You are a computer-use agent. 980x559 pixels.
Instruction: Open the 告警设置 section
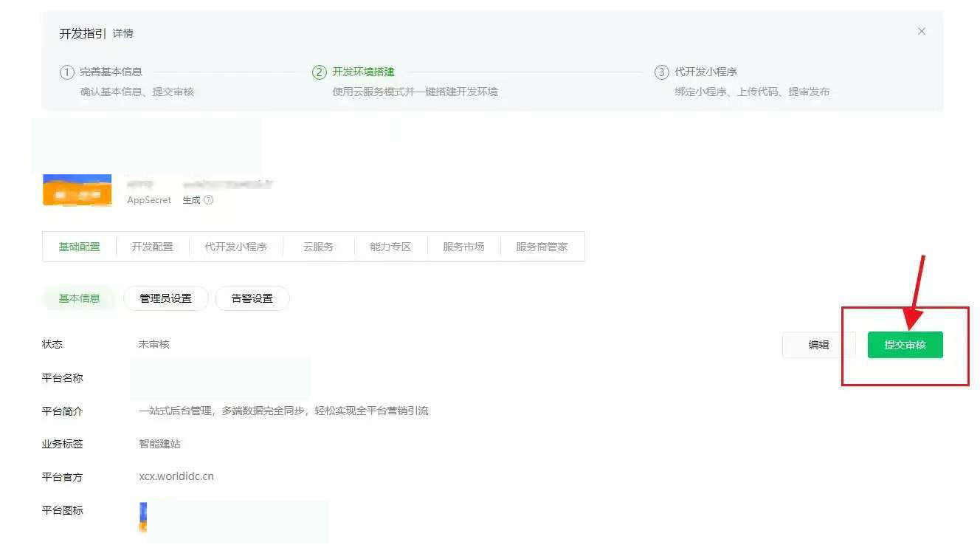pyautogui.click(x=252, y=298)
